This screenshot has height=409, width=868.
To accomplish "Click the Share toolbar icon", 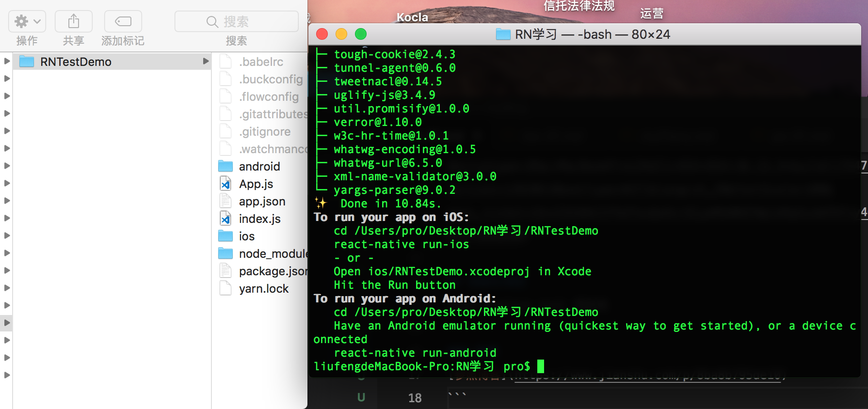I will point(73,21).
